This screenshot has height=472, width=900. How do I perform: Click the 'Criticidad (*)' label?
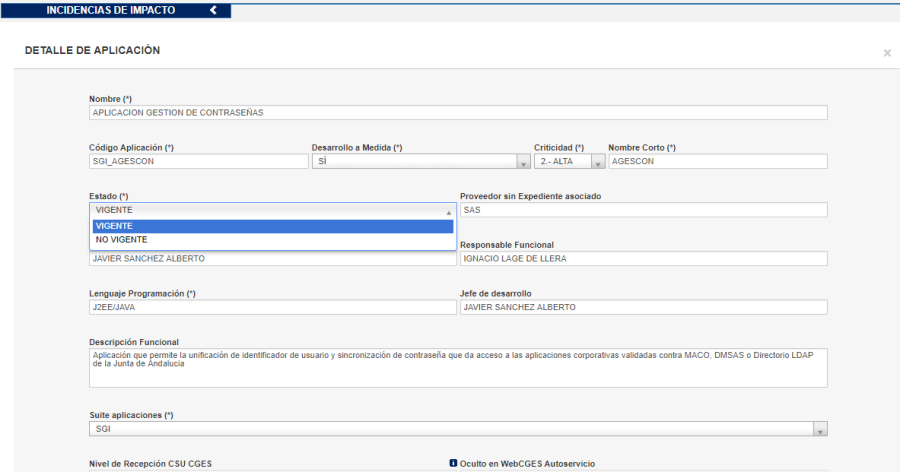559,148
